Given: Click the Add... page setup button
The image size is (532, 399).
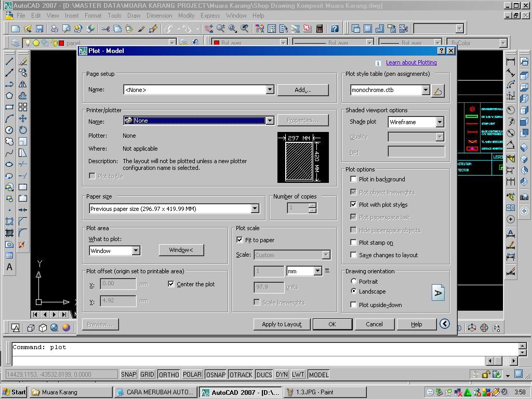Looking at the screenshot, I should (303, 90).
